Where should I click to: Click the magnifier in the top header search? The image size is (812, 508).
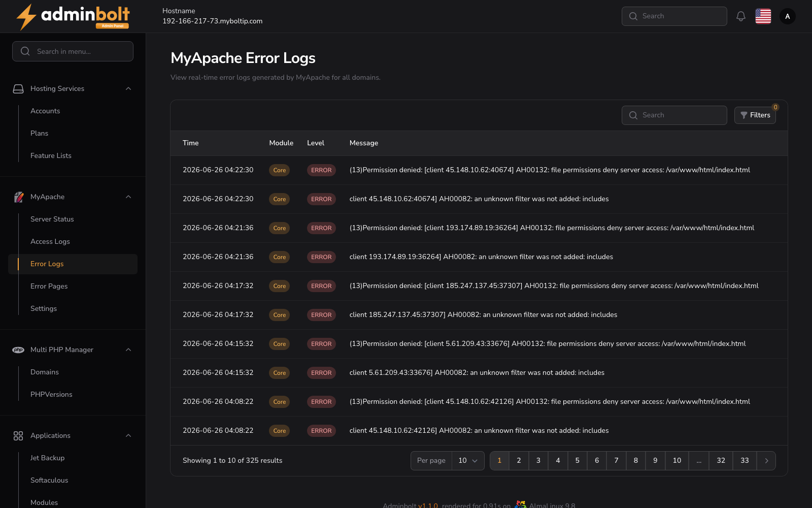(x=633, y=16)
